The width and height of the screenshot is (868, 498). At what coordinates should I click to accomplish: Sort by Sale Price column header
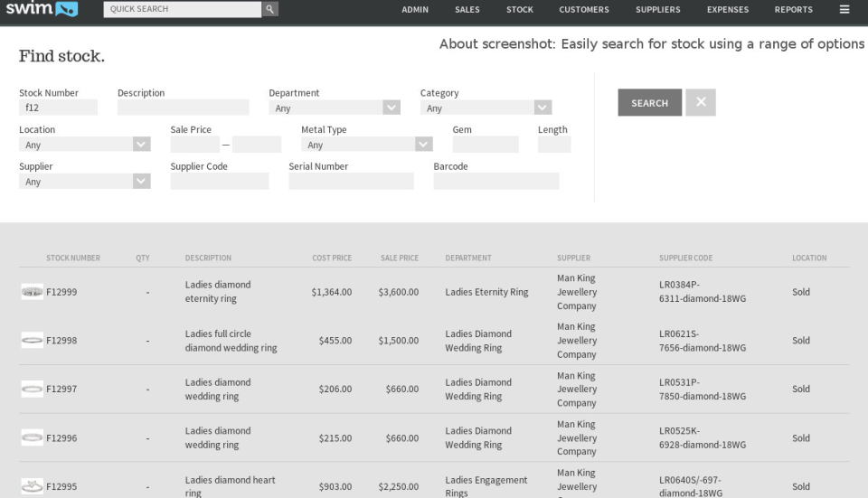coord(399,258)
